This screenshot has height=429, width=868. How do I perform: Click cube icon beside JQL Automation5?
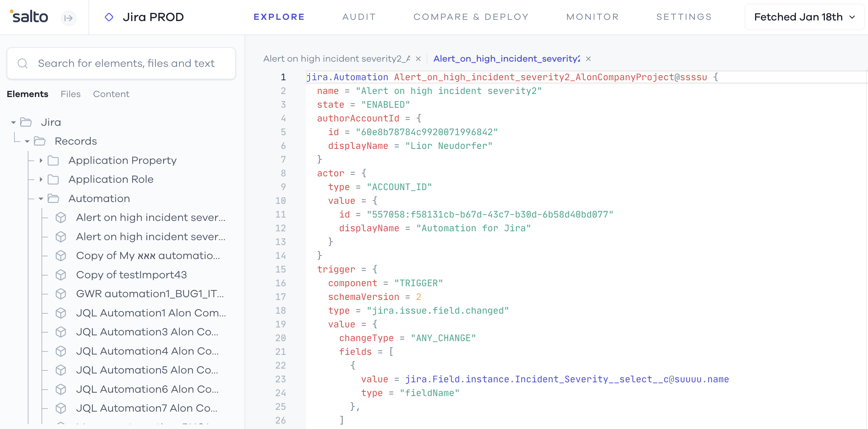61,370
